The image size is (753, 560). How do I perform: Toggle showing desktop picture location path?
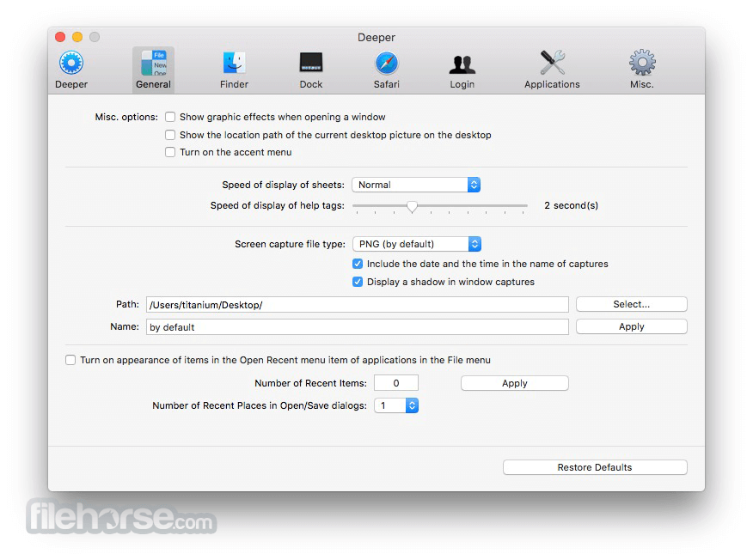pyautogui.click(x=170, y=135)
